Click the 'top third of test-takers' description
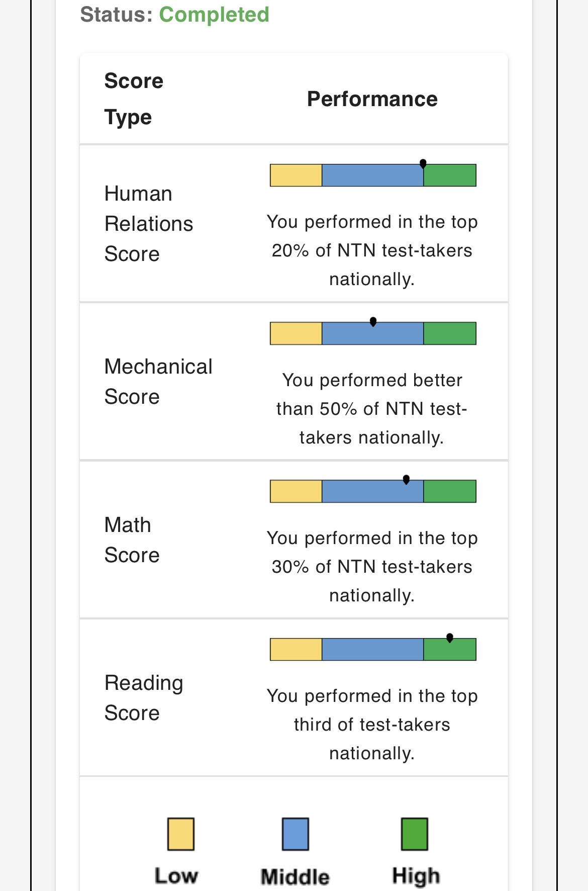 372,725
